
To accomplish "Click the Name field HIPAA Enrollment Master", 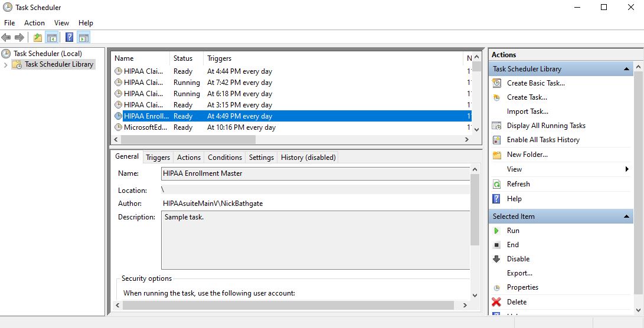I will pyautogui.click(x=315, y=173).
